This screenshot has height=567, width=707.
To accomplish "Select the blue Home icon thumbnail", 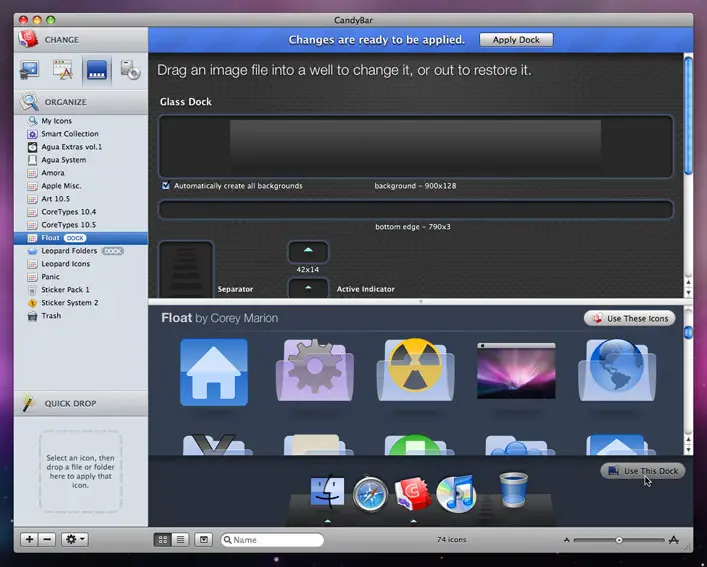I will [x=214, y=372].
